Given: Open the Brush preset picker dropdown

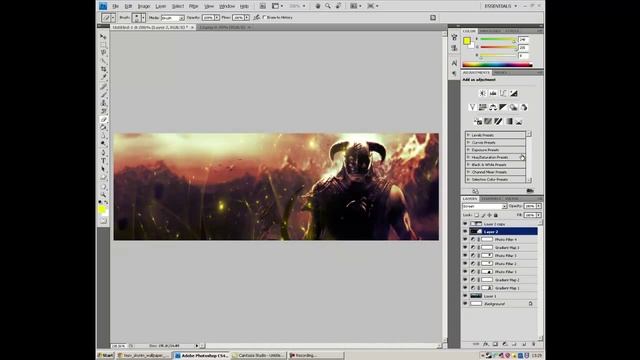Looking at the screenshot, I should pos(143,18).
